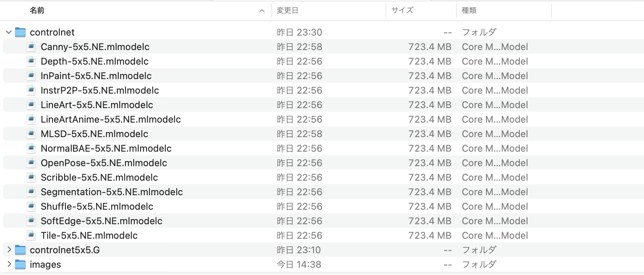
Task: Click the Shuffle-5x5.NE.mlmodelc model icon
Action: tap(32, 206)
